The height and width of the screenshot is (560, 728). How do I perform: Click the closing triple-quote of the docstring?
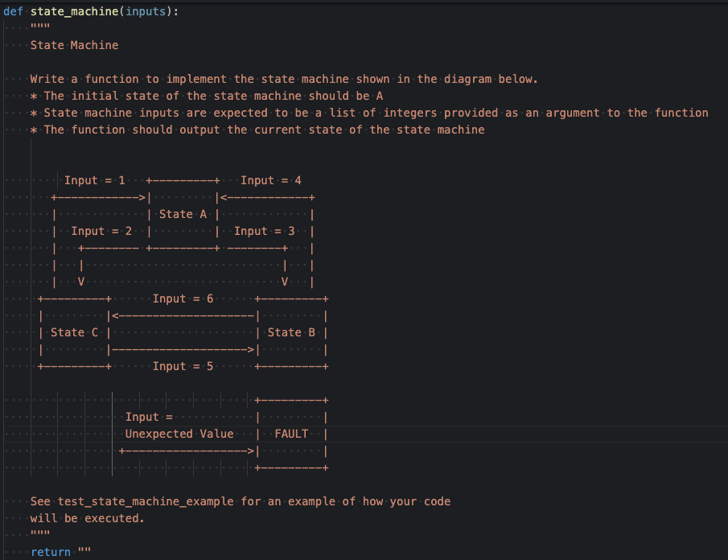point(42,532)
